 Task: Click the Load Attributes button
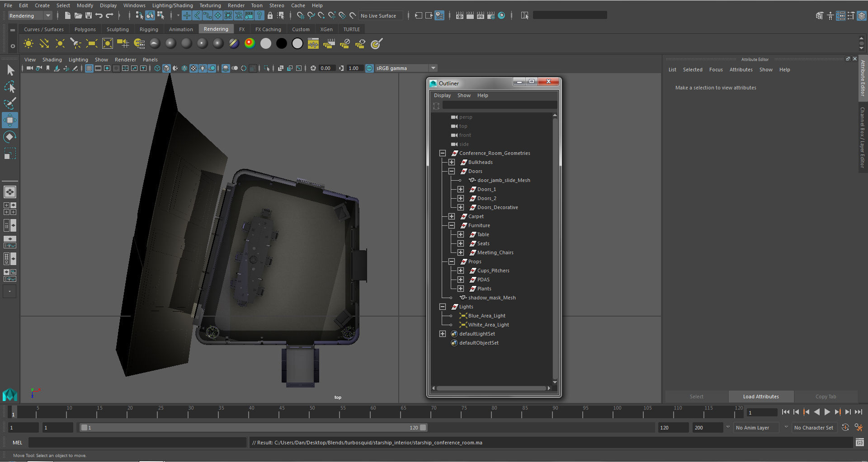pyautogui.click(x=761, y=397)
